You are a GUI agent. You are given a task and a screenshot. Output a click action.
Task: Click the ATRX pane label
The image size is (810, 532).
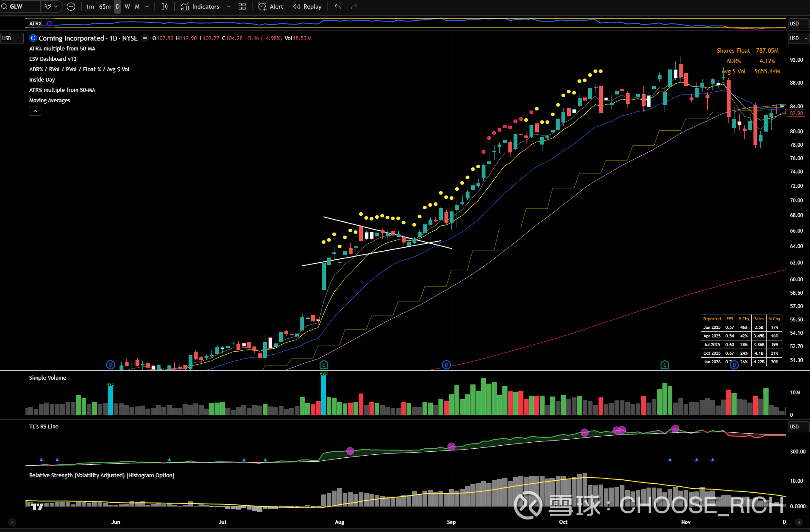click(35, 24)
